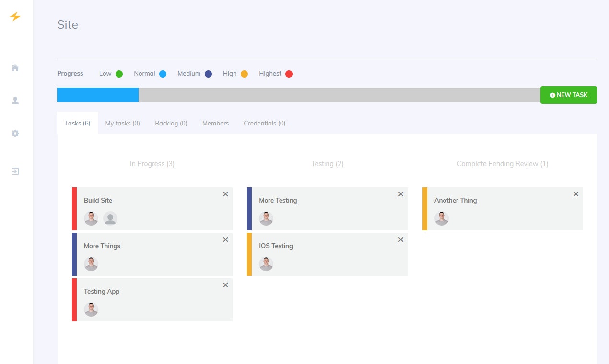
Task: Open the Members tab
Action: click(x=215, y=123)
